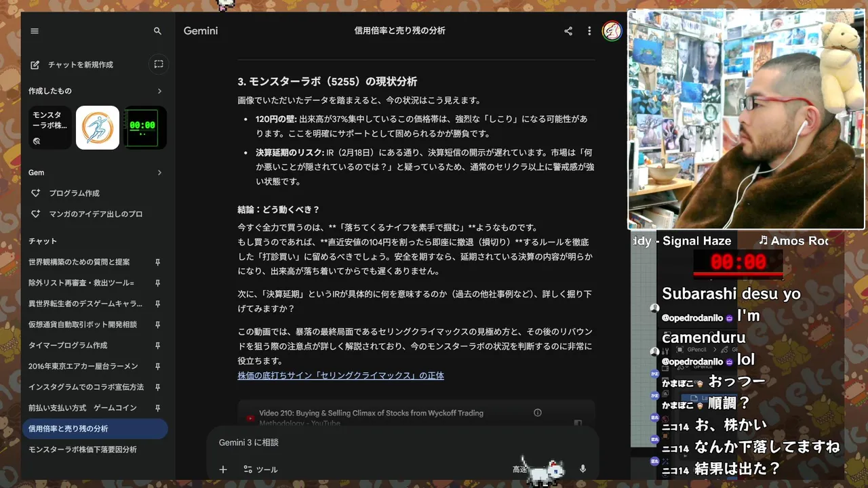
Task: Click the info icon on YouTube card
Action: (x=538, y=413)
